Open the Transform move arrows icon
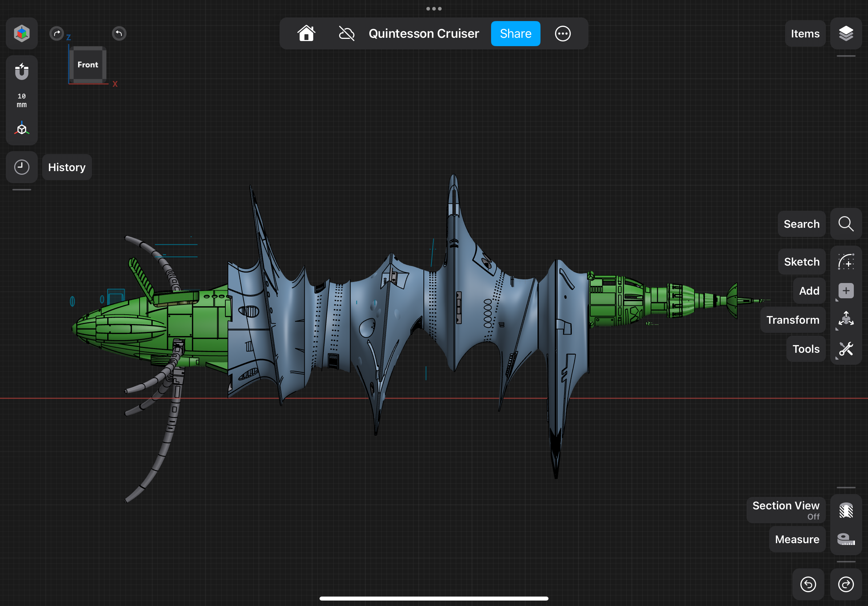Viewport: 868px width, 606px height. pyautogui.click(x=846, y=320)
